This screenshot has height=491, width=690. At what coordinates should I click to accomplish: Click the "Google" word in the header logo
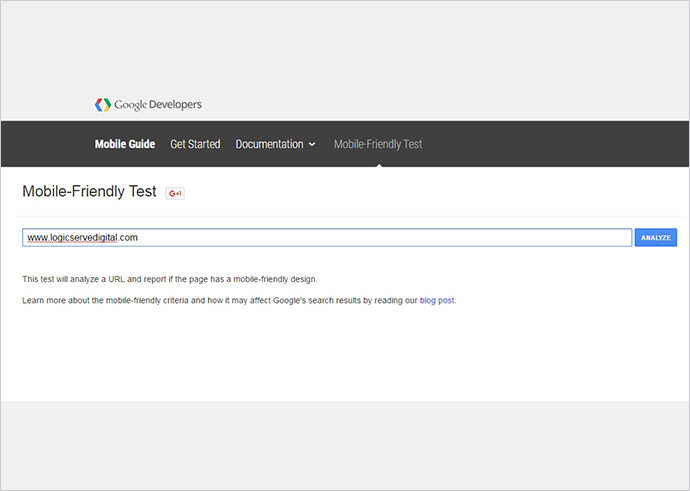[130, 105]
